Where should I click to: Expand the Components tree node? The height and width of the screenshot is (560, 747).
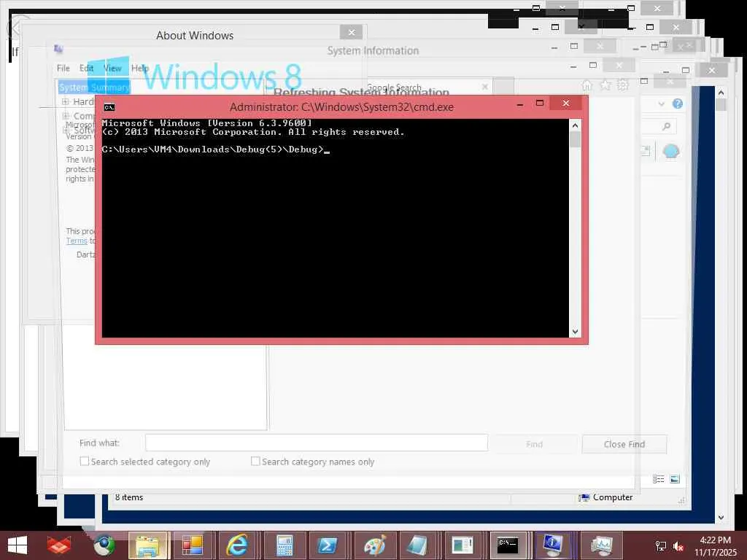click(66, 116)
